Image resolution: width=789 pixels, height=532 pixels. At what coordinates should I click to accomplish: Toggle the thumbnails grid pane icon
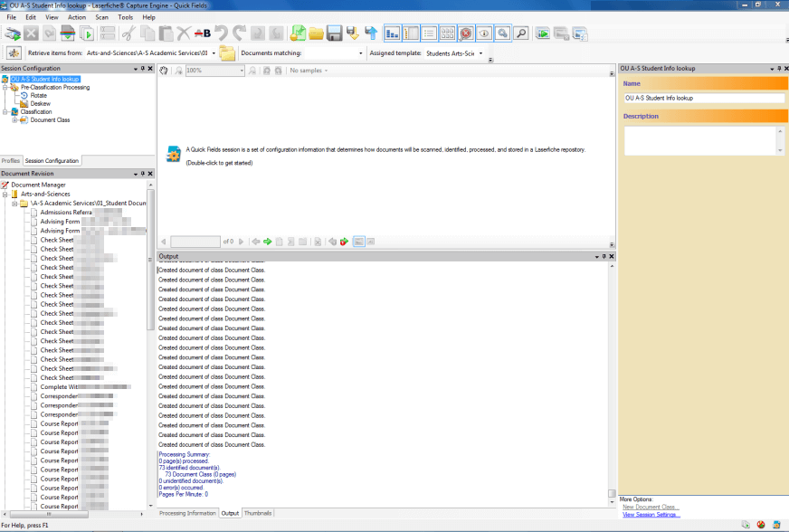[447, 33]
